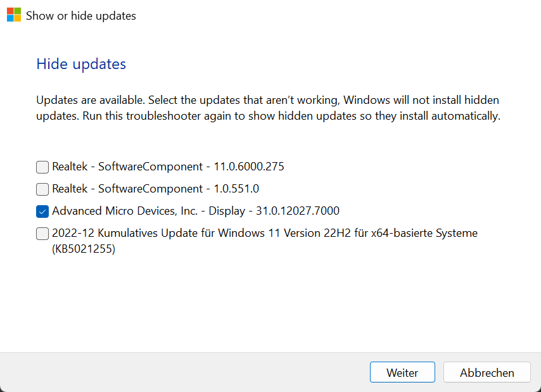Click the (KB5021255) text line
Viewport: 541px width, 392px height.
pyautogui.click(x=84, y=249)
